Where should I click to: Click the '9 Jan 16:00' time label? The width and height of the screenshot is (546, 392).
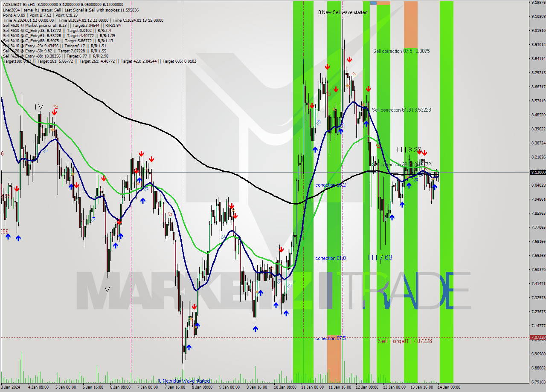257,387
